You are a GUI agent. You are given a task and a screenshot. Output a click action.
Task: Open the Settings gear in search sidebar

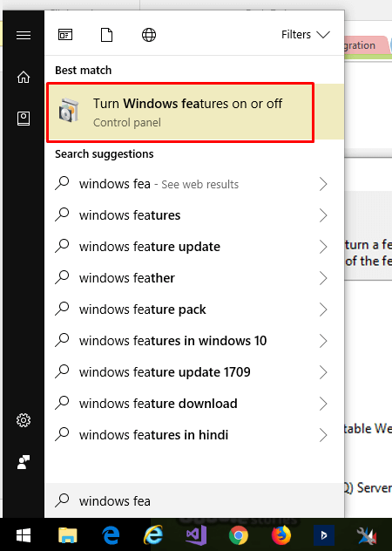[24, 420]
